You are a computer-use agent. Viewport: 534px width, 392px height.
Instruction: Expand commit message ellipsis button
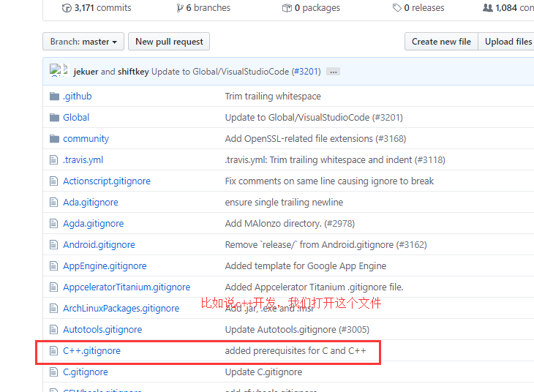pyautogui.click(x=333, y=72)
